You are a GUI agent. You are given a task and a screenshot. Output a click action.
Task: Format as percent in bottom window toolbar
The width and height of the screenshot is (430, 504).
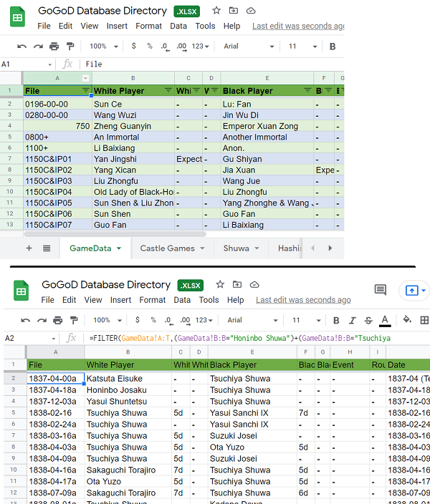(x=153, y=320)
